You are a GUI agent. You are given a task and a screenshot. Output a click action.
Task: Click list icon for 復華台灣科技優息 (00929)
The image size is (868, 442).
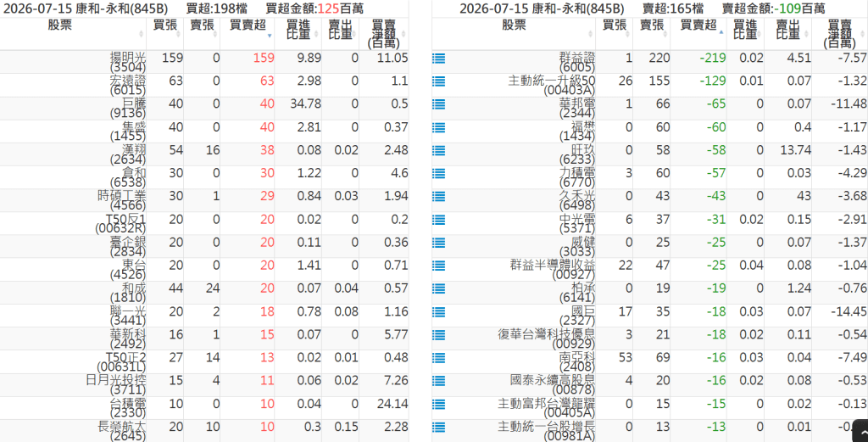[x=438, y=335]
